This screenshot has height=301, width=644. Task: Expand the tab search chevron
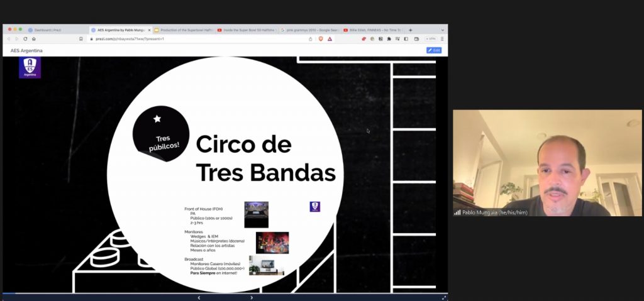point(442,30)
